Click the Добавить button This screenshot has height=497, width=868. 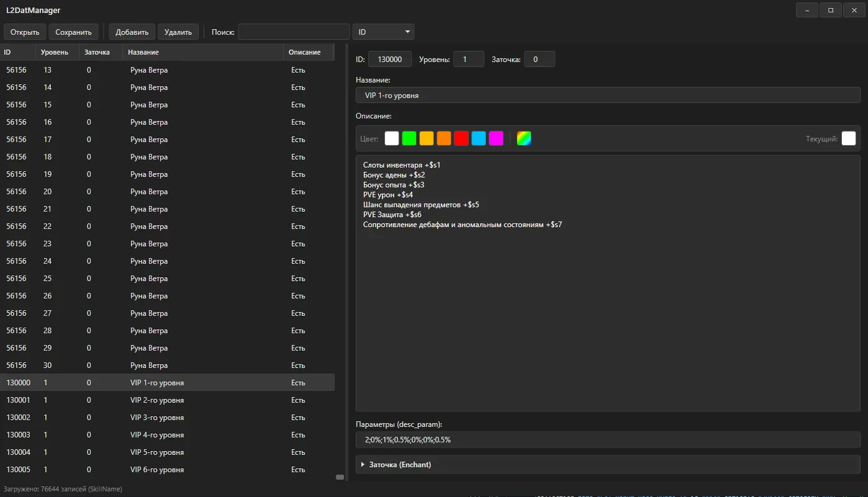[132, 32]
